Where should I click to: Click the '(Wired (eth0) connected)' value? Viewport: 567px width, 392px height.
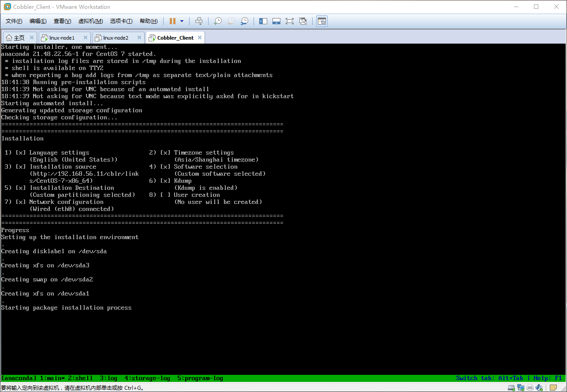[x=71, y=209]
